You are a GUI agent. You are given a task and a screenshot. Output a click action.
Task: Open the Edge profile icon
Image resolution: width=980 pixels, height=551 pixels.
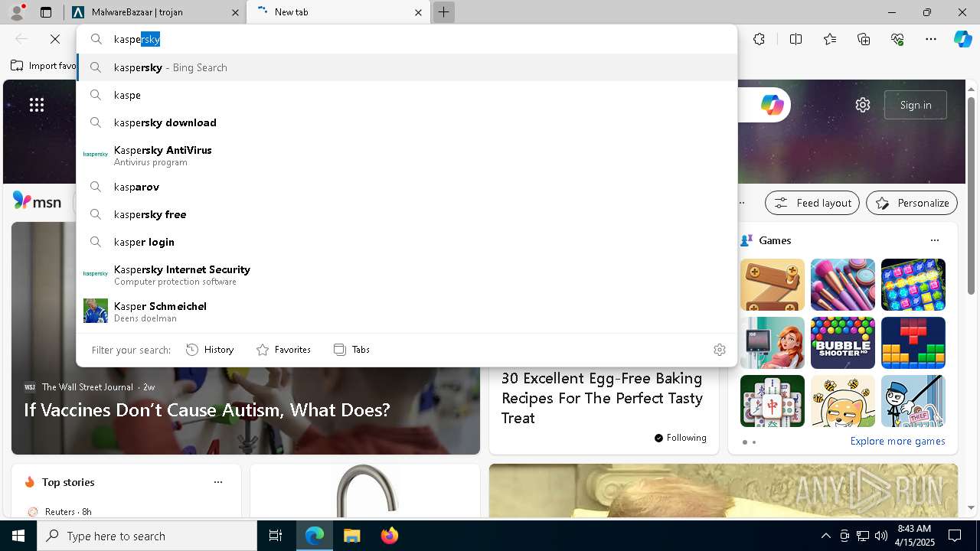click(x=17, y=12)
